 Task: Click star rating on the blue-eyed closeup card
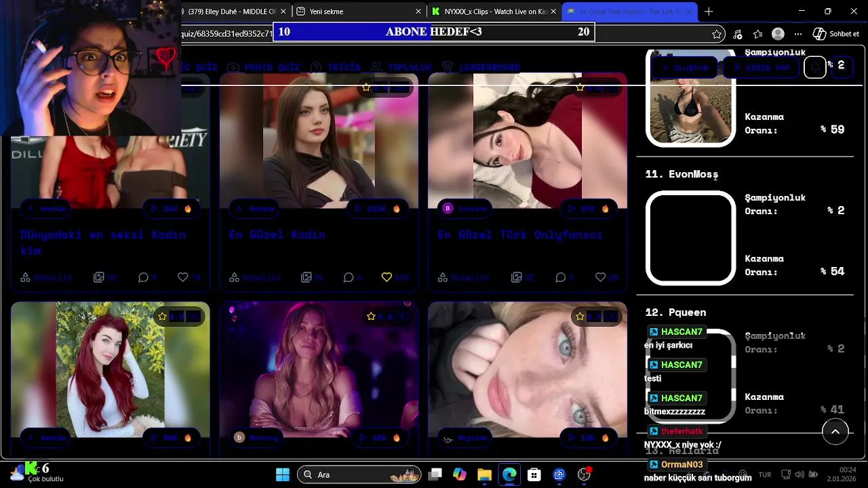[596, 317]
